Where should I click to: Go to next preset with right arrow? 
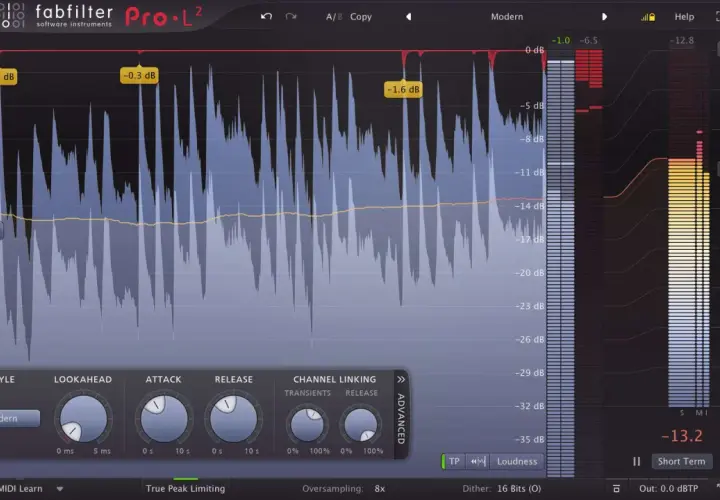coord(604,17)
